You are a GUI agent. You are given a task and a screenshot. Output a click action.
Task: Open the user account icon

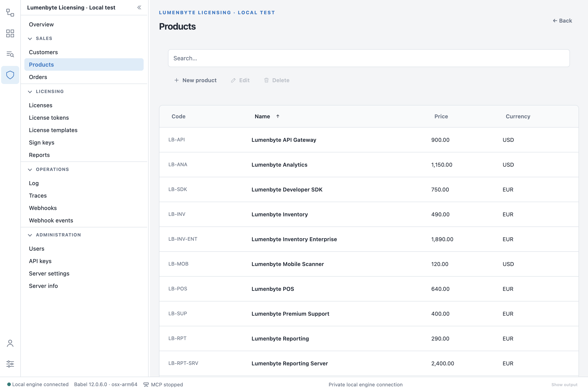click(x=10, y=343)
